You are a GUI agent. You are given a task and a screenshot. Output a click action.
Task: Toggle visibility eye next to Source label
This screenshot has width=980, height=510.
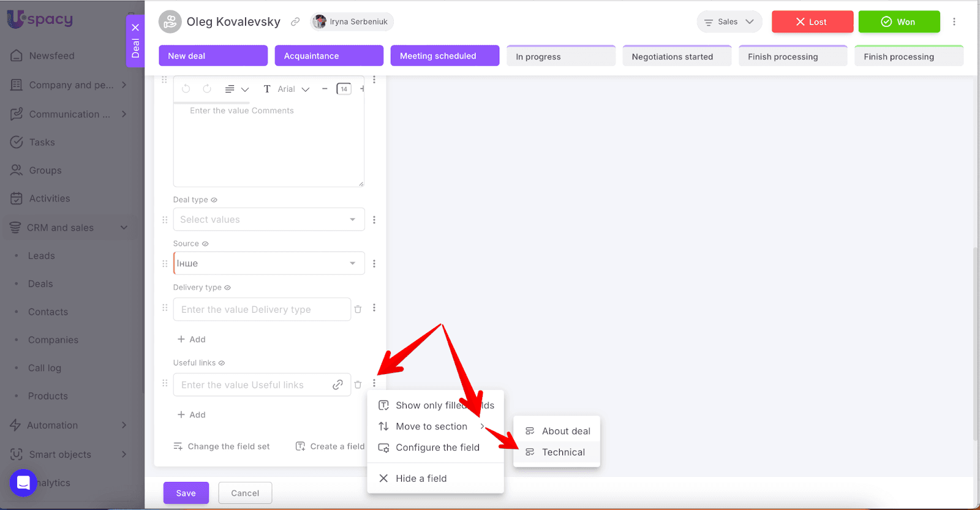click(x=205, y=244)
